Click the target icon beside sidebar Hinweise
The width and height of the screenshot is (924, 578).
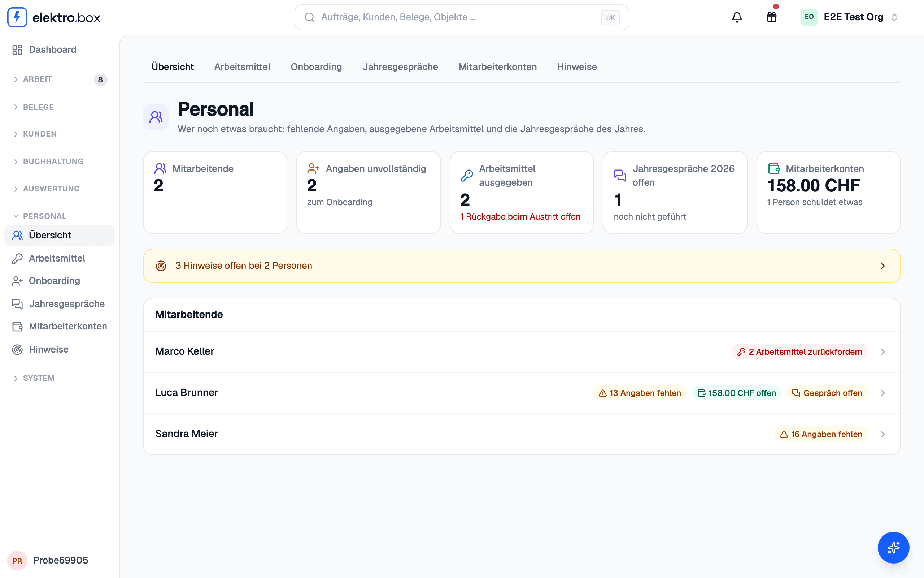[x=17, y=349]
